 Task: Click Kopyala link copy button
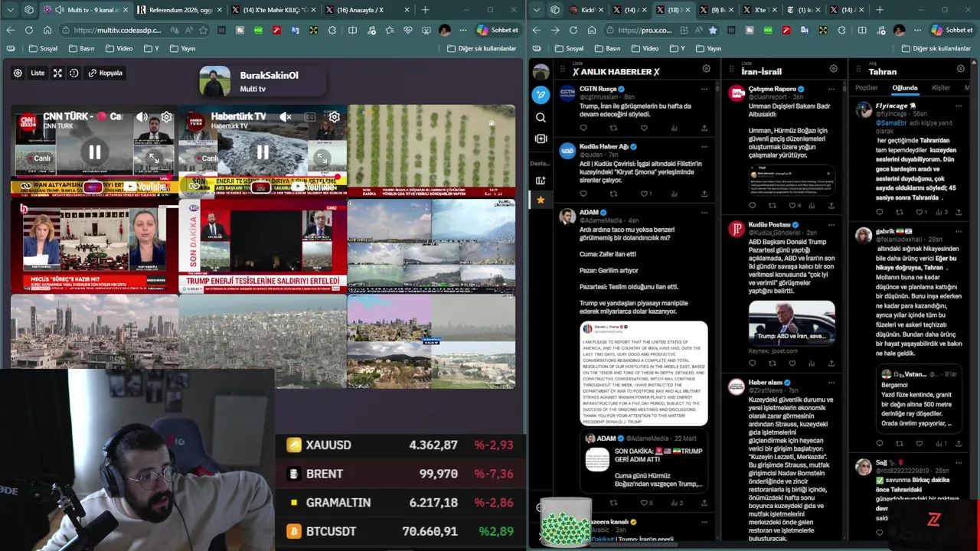(x=106, y=73)
